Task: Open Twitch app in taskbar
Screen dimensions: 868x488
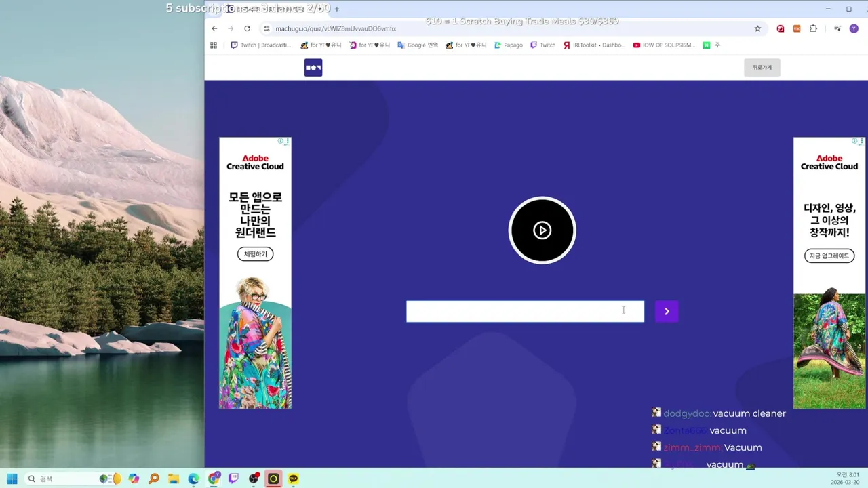Action: pos(233,479)
